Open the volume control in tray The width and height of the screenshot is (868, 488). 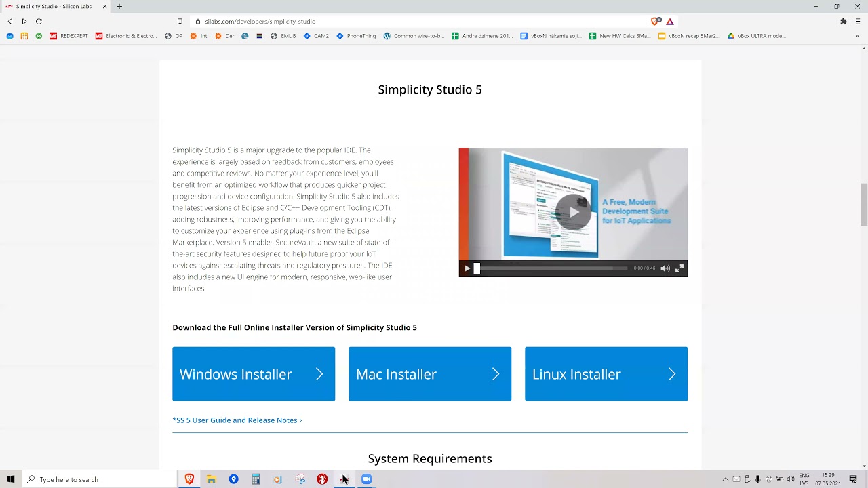[791, 479]
